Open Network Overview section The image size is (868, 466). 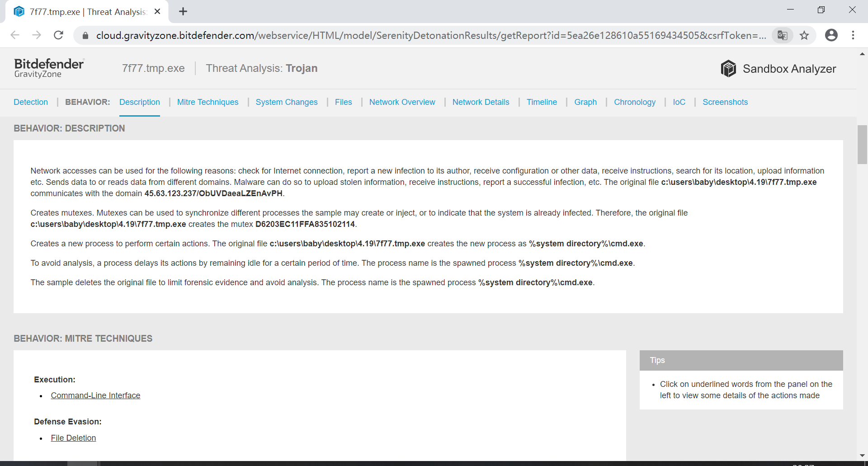click(402, 102)
